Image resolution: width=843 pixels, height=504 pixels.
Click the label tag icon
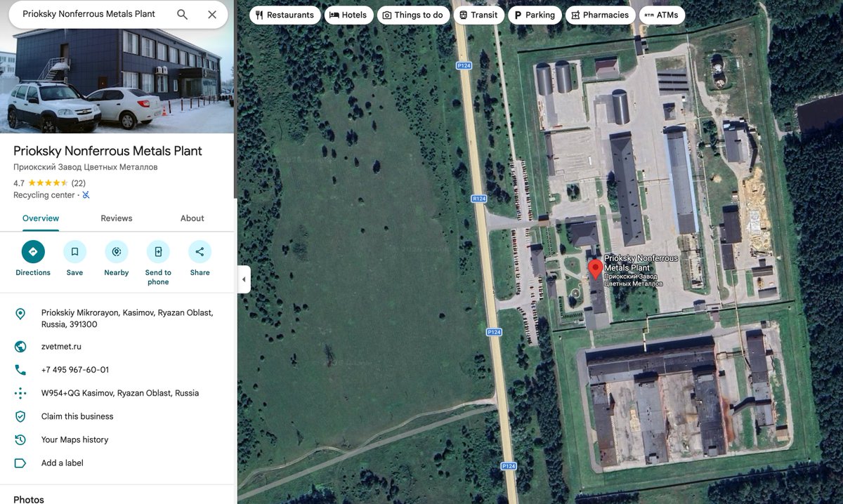click(x=20, y=463)
